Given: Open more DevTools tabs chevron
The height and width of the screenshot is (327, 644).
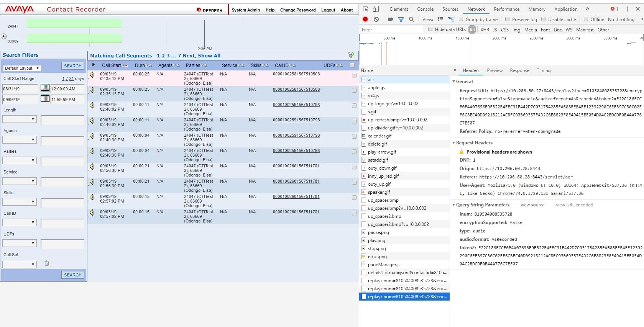Looking at the screenshot, I should click(587, 9).
